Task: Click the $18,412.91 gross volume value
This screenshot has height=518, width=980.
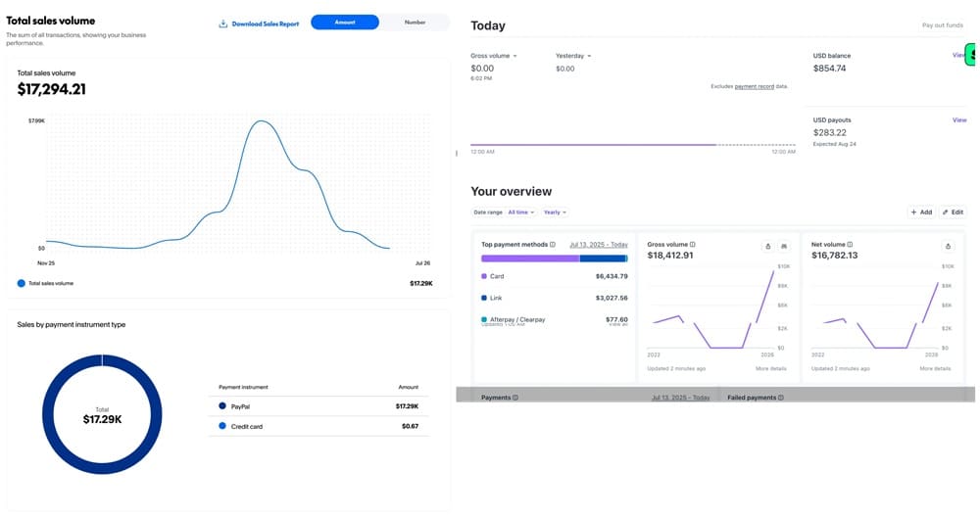Action: coord(670,256)
